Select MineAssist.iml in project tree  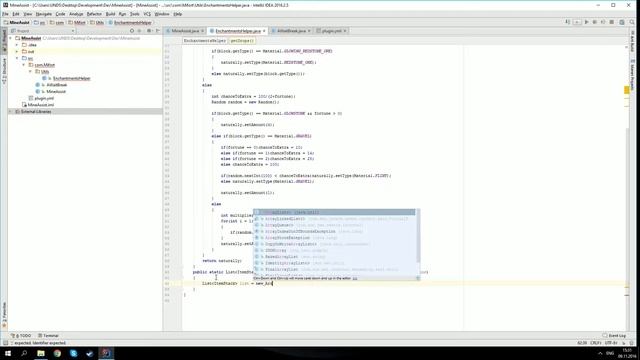[41, 105]
